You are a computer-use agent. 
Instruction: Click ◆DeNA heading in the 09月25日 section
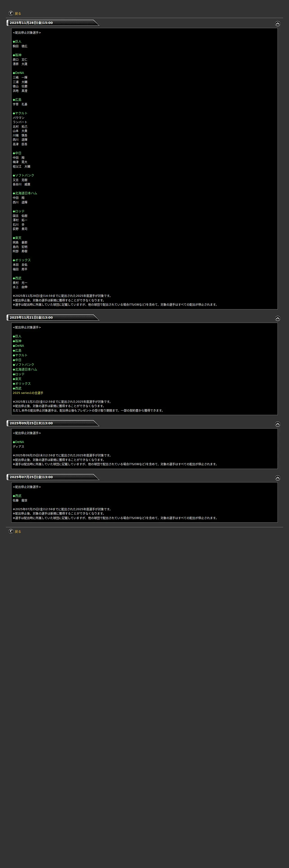click(18, 442)
